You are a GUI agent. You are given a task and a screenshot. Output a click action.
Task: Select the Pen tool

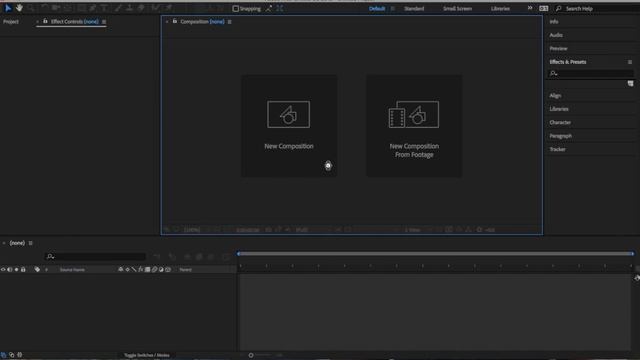tap(93, 8)
